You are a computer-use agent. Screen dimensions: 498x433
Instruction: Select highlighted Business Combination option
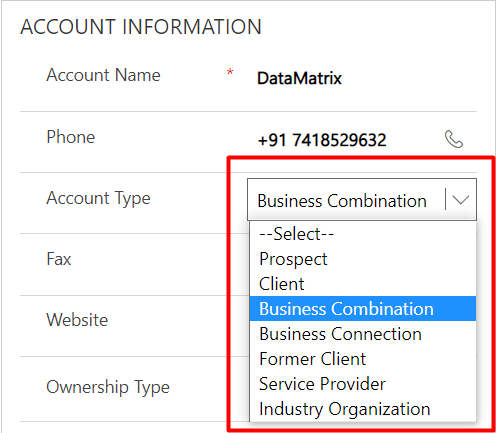click(x=363, y=309)
